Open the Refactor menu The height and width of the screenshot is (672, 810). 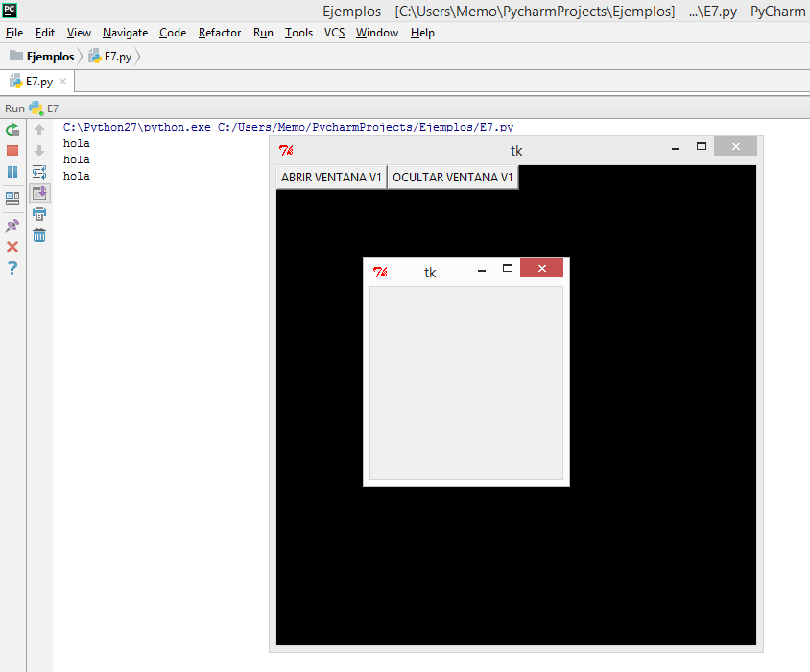pyautogui.click(x=220, y=32)
